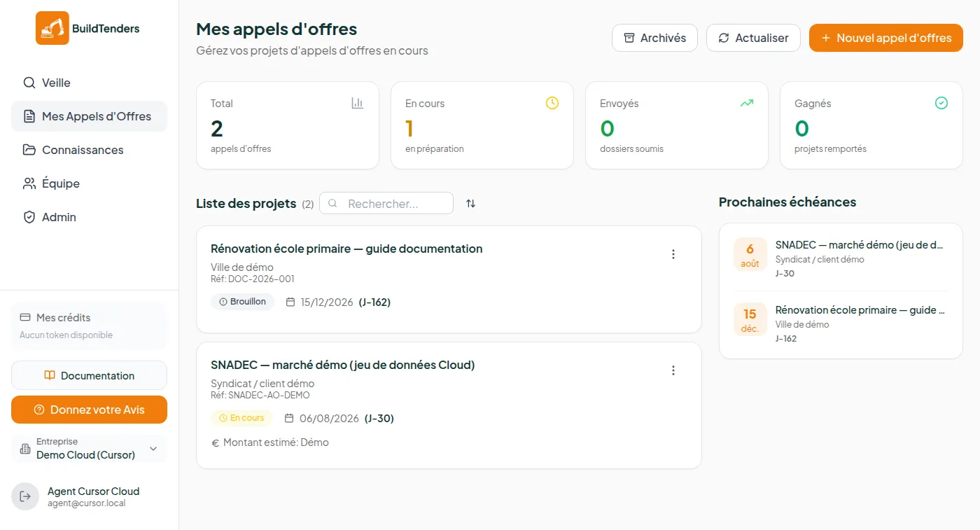Open the Archivés list
Image resolution: width=980 pixels, height=530 pixels.
coord(654,38)
